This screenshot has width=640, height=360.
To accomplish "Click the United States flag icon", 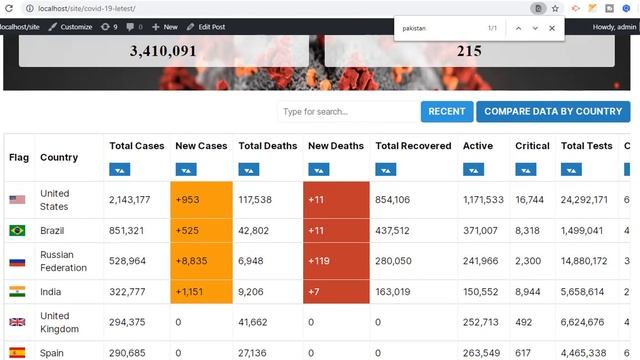I will pyautogui.click(x=17, y=200).
